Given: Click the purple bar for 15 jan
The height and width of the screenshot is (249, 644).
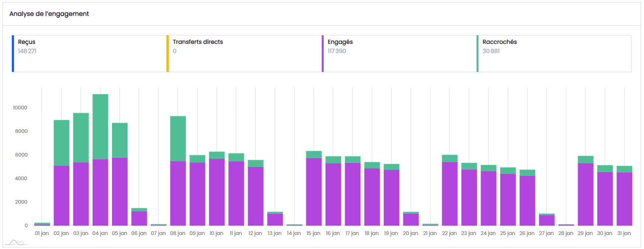Looking at the screenshot, I should tap(314, 192).
